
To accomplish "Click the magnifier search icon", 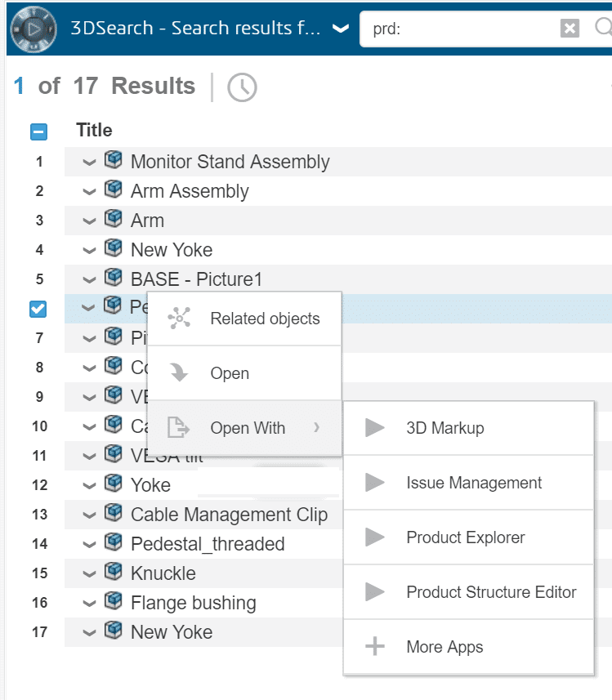I will [x=604, y=27].
